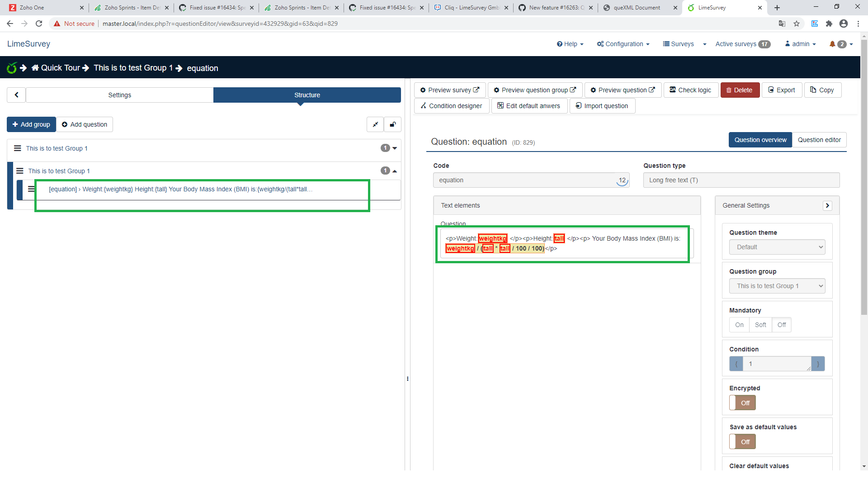Open a new browser tab with plus icon
The image size is (868, 479).
tap(777, 8)
